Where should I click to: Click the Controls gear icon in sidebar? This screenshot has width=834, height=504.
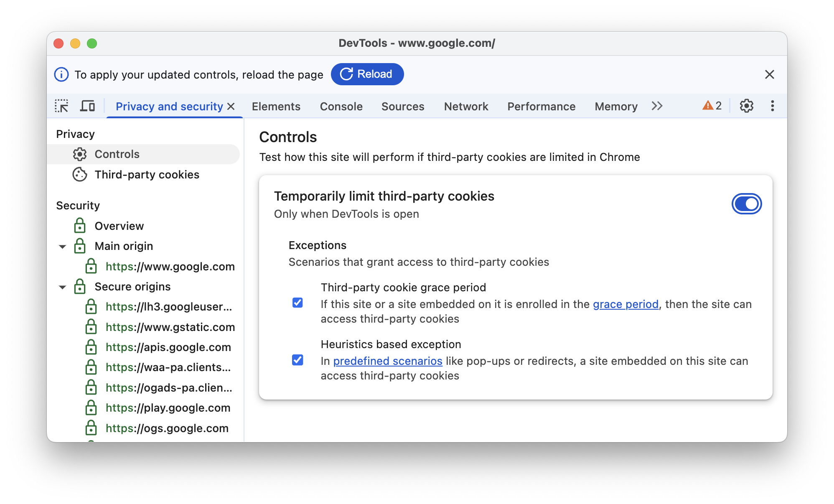pos(79,154)
